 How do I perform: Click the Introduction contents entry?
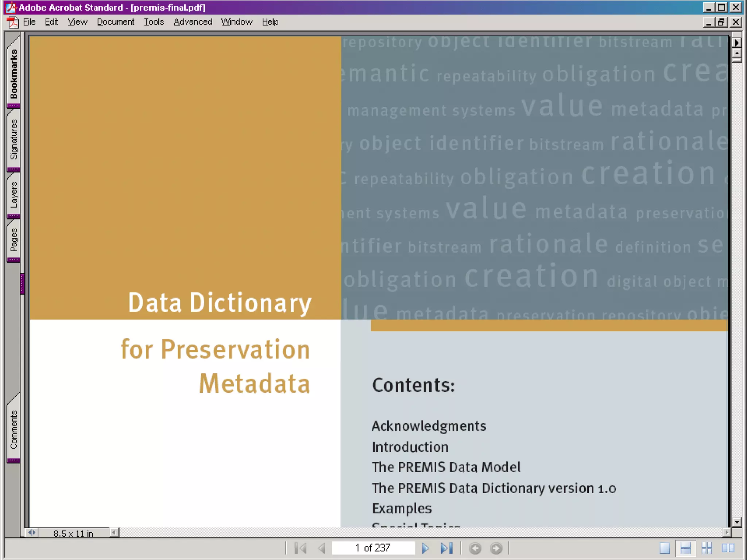[410, 447]
